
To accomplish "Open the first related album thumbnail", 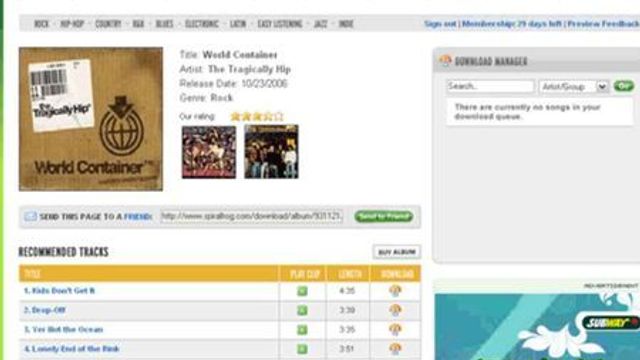I will [209, 152].
